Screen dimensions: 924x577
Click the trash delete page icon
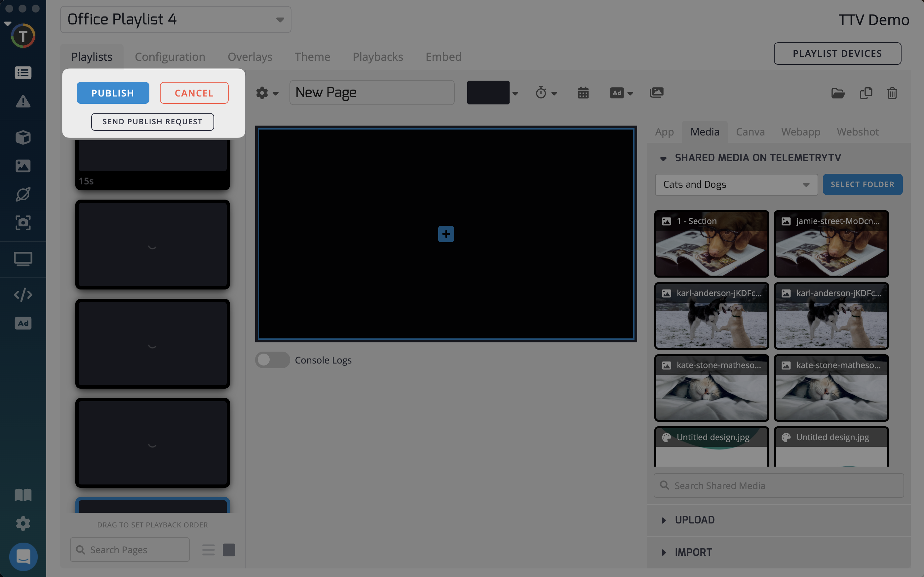(x=892, y=93)
